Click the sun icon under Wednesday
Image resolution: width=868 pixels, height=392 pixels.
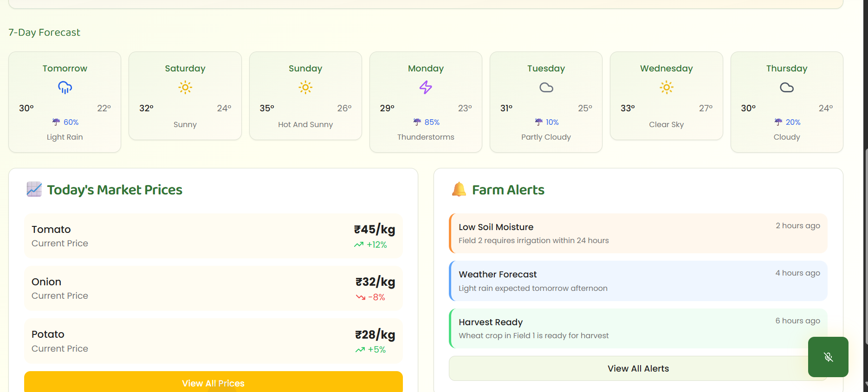pos(667,87)
